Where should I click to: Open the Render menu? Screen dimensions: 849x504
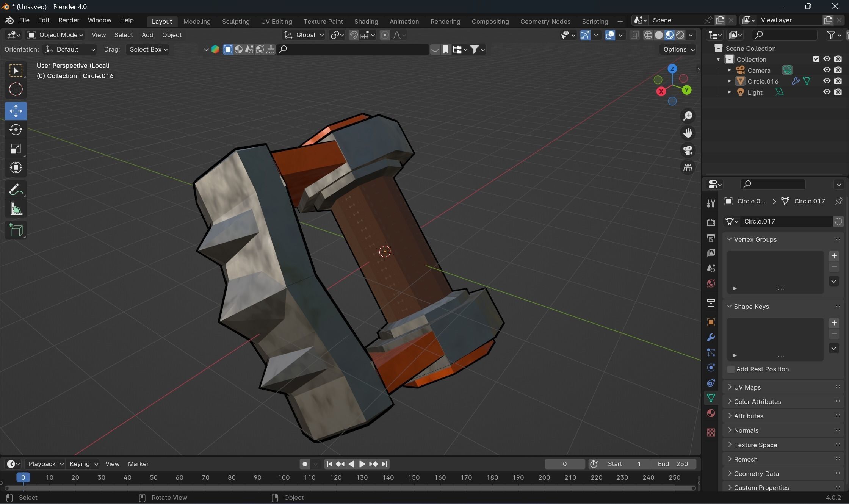click(69, 20)
